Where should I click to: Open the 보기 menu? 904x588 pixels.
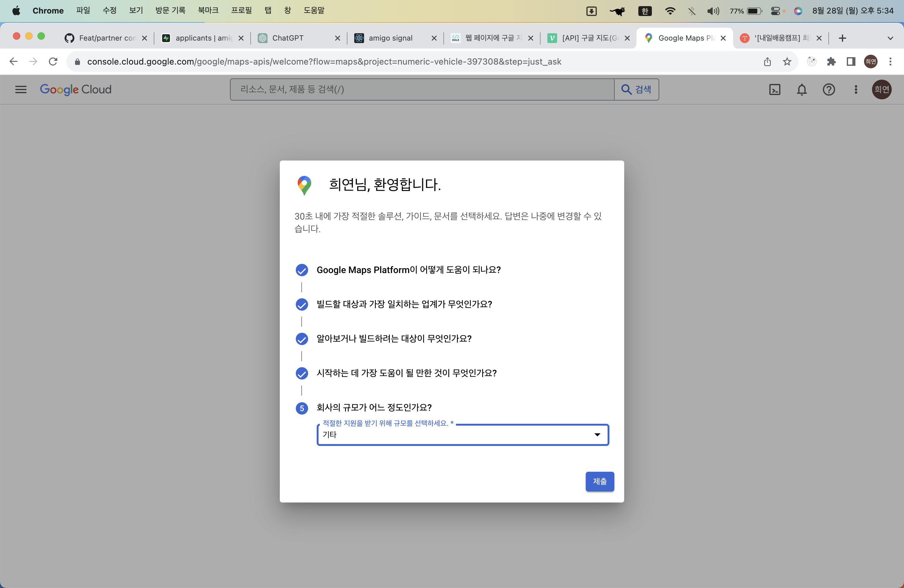pyautogui.click(x=136, y=11)
